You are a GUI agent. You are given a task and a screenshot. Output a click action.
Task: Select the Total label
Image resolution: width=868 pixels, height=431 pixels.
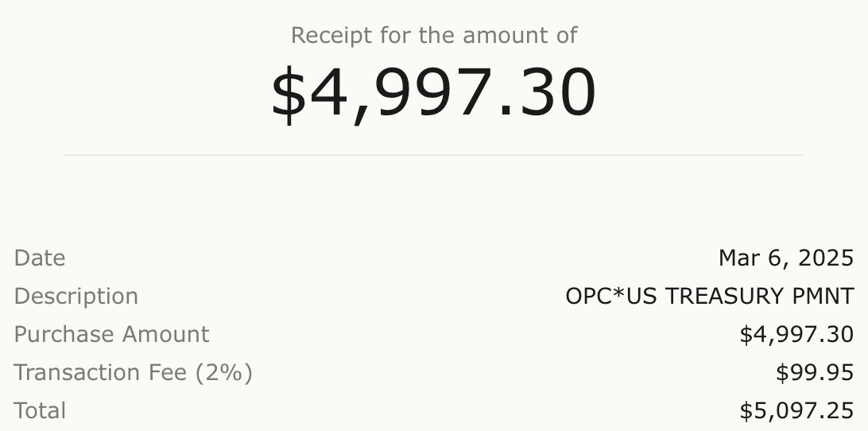coord(40,411)
